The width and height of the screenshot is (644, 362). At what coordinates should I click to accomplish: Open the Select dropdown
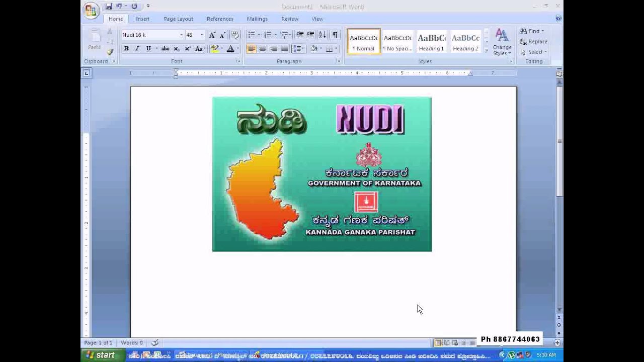pyautogui.click(x=534, y=52)
